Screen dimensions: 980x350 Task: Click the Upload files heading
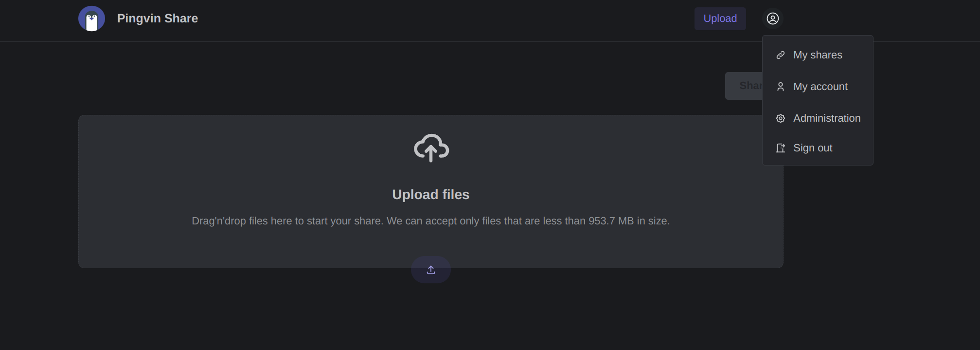[430, 195]
